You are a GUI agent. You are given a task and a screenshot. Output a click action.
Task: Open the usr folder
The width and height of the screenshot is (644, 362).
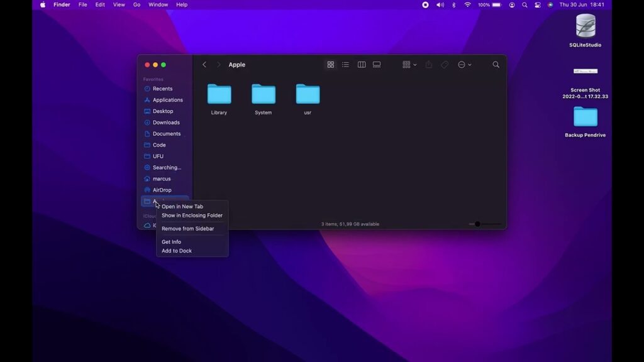308,99
